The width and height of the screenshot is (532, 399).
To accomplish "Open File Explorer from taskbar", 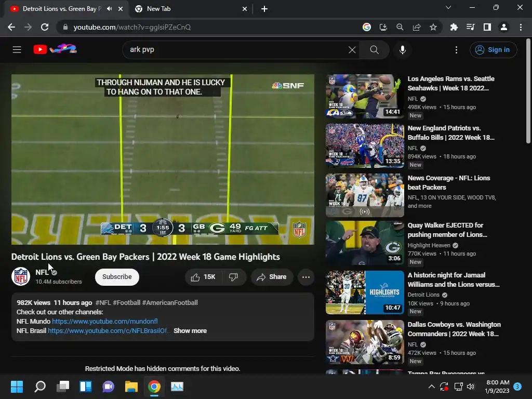I will (131, 387).
